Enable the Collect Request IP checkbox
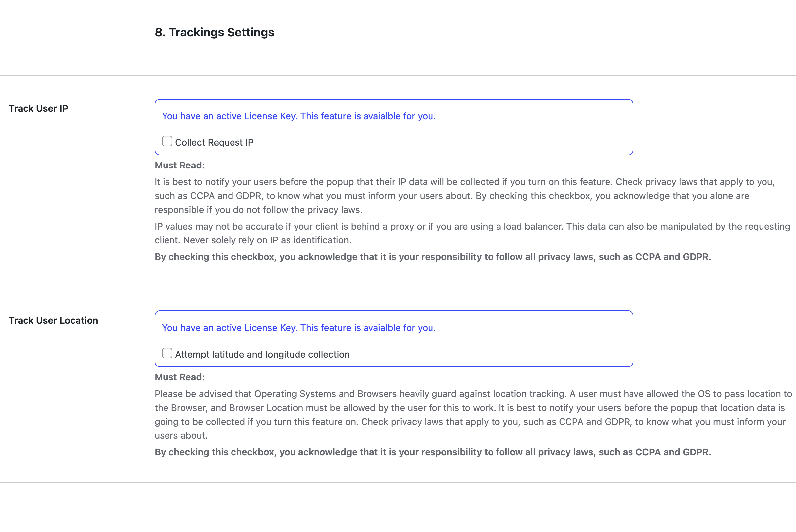 point(167,141)
